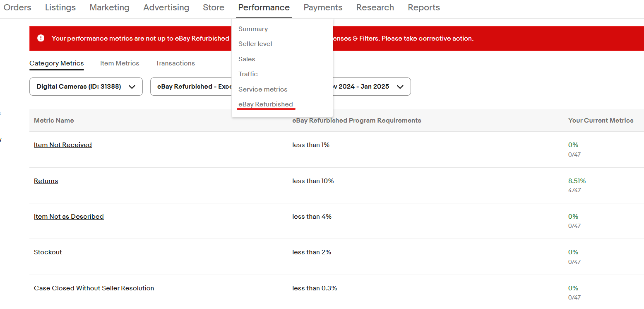
Task: Choose Sales in Performance dropdown menu
Action: click(247, 59)
